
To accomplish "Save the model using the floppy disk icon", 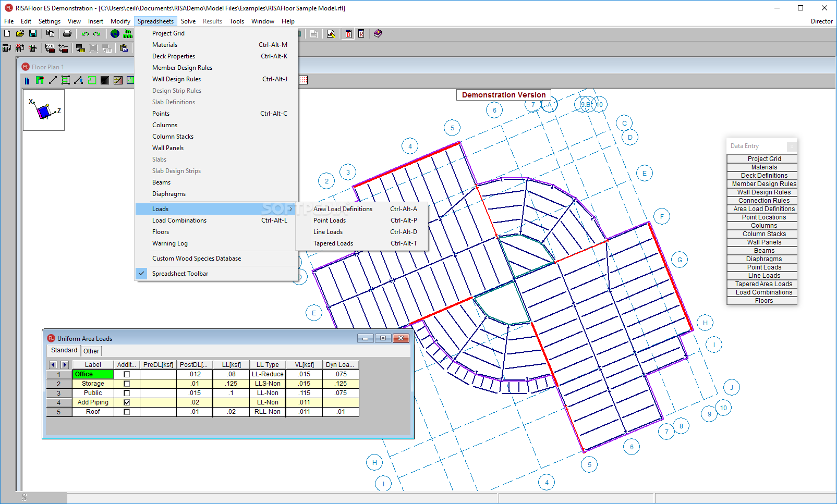I will point(33,33).
